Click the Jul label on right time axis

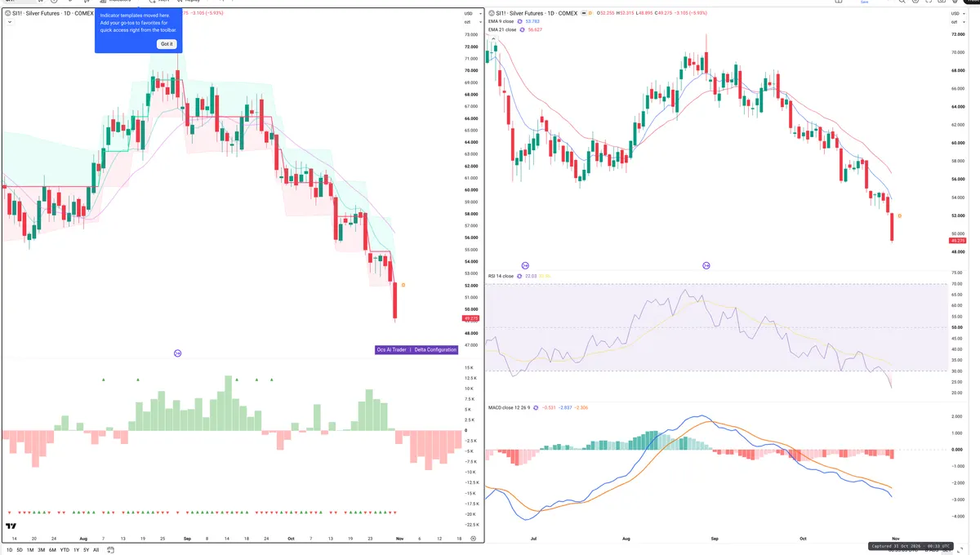[535, 539]
